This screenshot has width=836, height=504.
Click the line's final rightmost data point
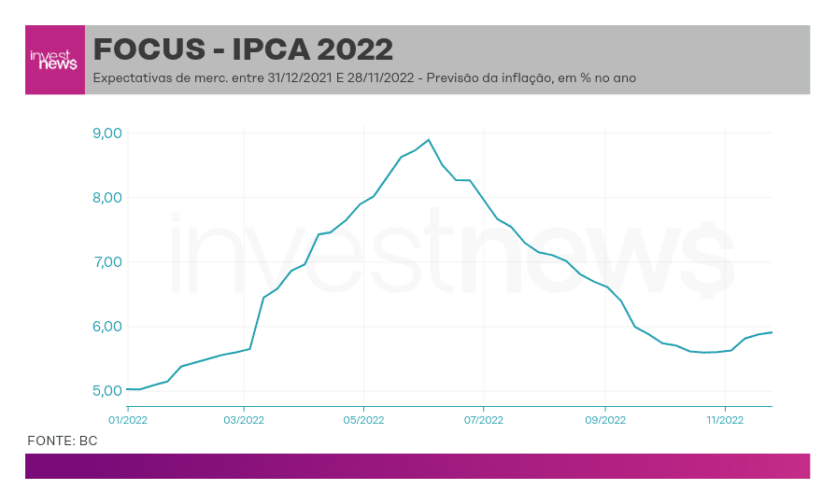click(x=772, y=332)
